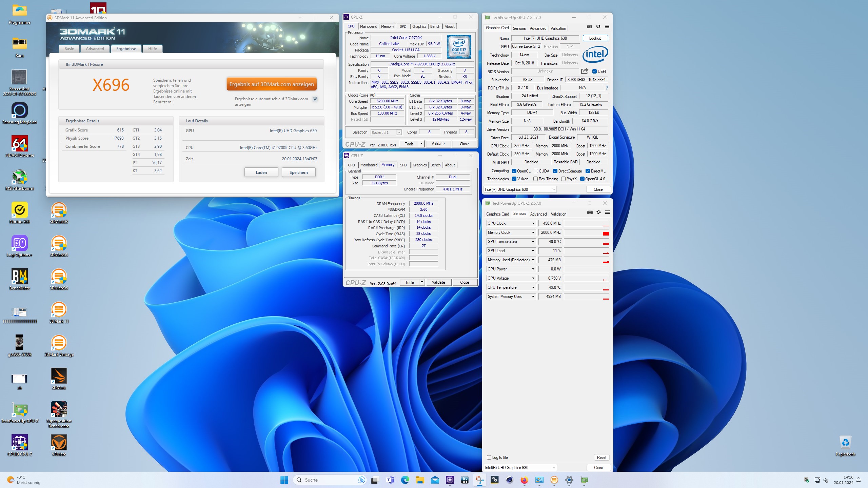This screenshot has height=488, width=868.
Task: Click Speichern button in 3DMark 11
Action: coord(298,172)
